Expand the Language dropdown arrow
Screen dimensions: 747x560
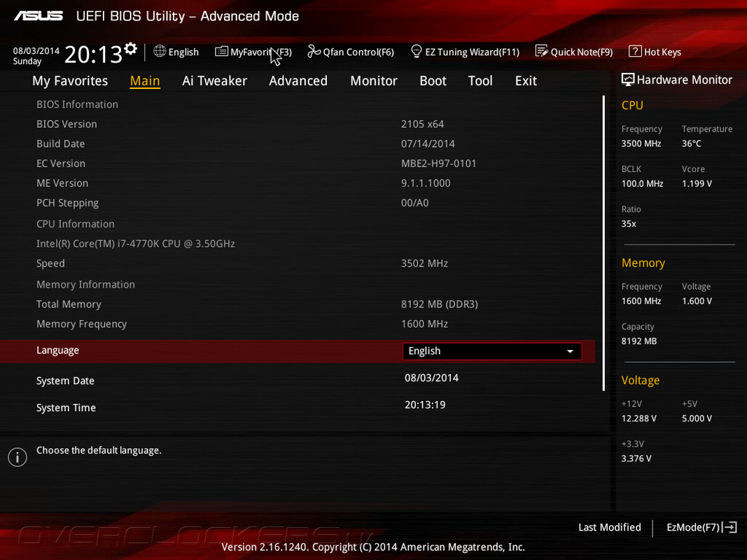570,351
